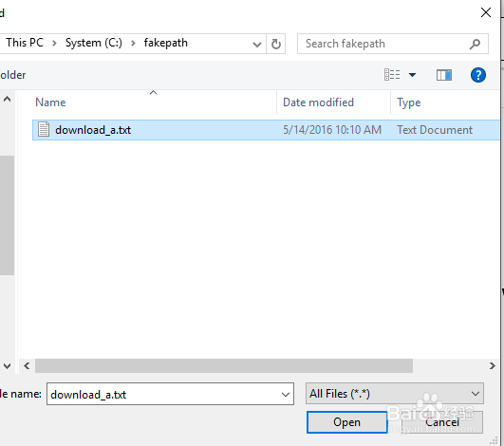Screen dimensions: 504x446
Task: Click the horizontal scrollbar thumb
Action: point(224,365)
